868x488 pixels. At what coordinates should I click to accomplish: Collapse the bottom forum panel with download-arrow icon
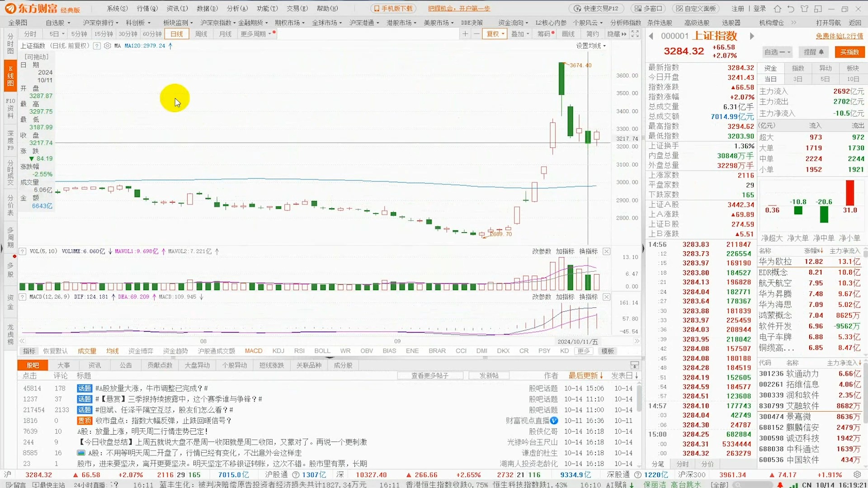pyautogui.click(x=634, y=365)
